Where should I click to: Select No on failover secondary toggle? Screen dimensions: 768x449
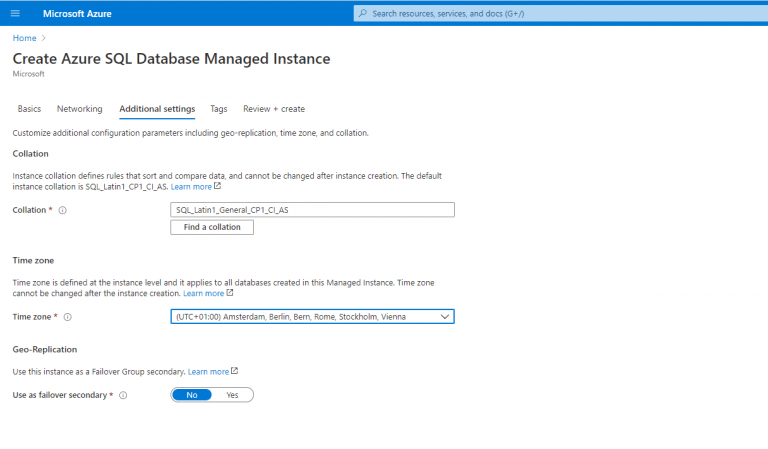click(x=192, y=395)
